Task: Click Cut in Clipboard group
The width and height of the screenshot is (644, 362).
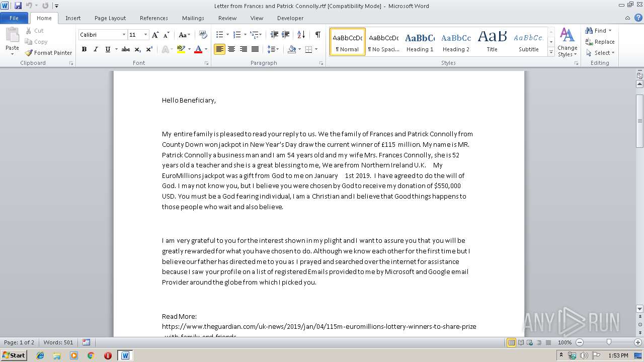Action: (x=34, y=31)
